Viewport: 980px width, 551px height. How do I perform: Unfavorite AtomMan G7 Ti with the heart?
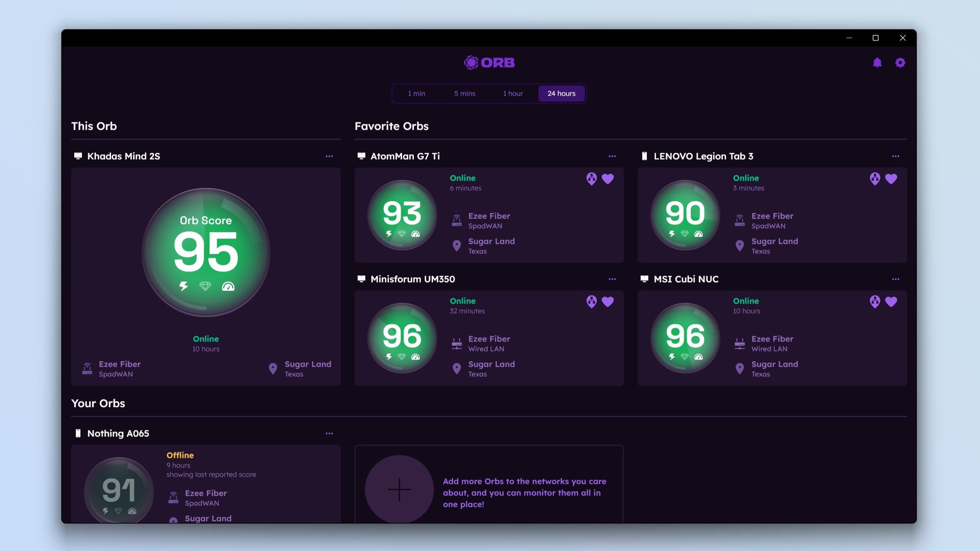coord(608,179)
